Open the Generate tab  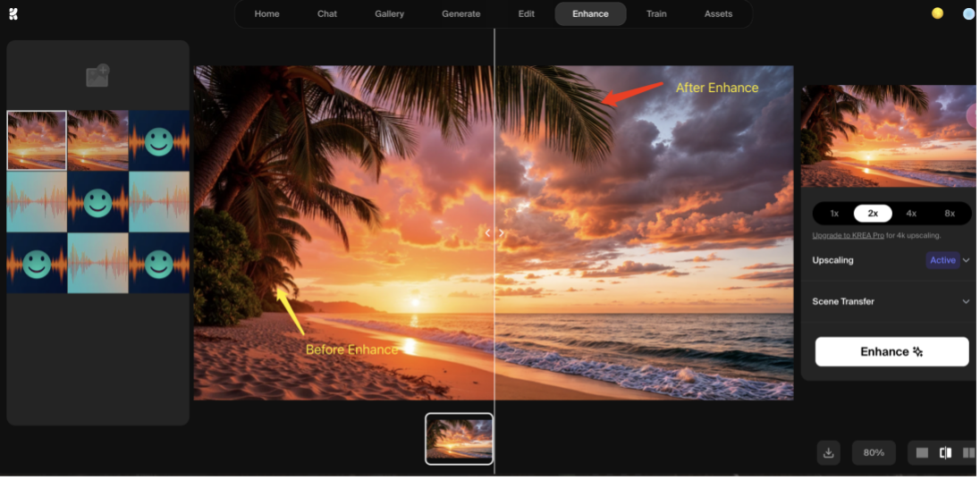point(460,14)
